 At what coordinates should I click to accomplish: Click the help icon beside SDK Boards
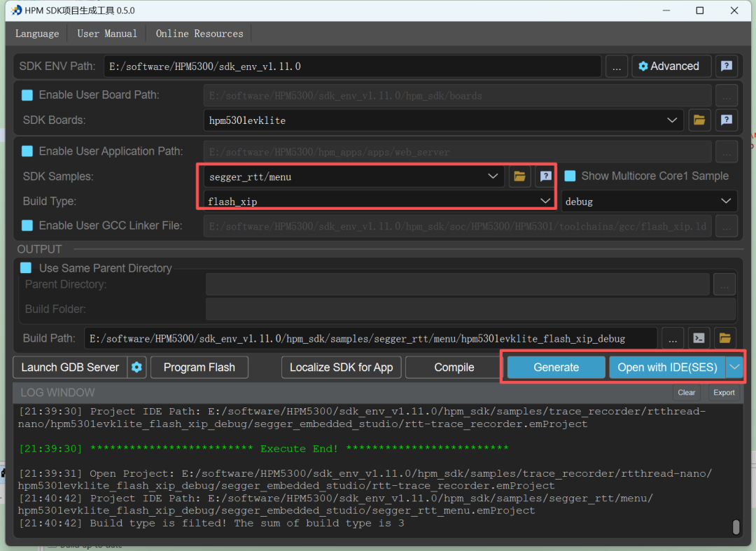point(727,120)
